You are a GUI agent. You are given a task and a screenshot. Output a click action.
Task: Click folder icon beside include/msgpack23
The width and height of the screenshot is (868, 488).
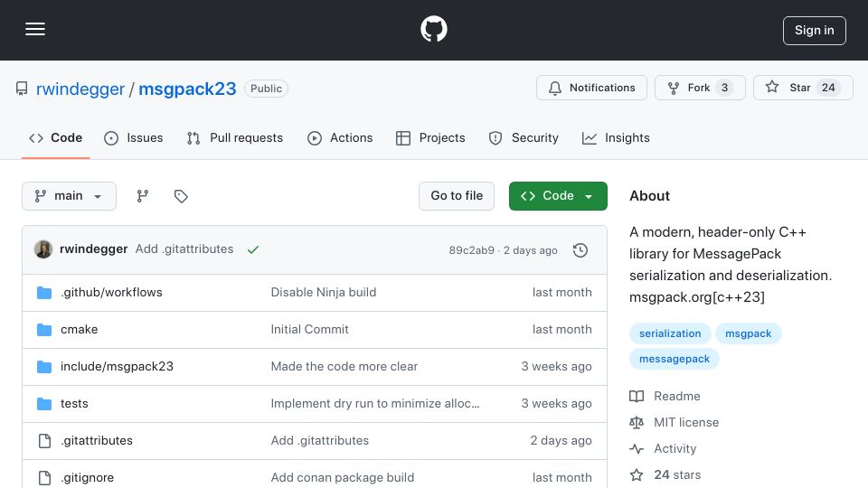[44, 367]
